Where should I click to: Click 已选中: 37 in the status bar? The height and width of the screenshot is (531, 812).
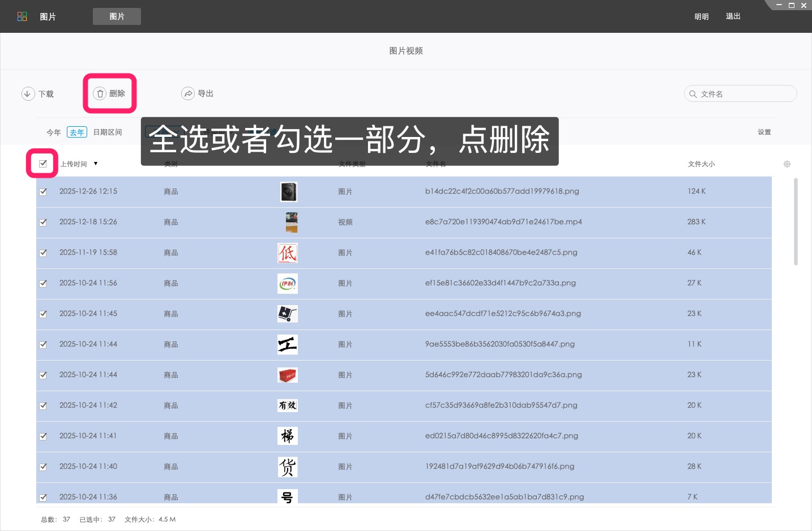[97, 520]
